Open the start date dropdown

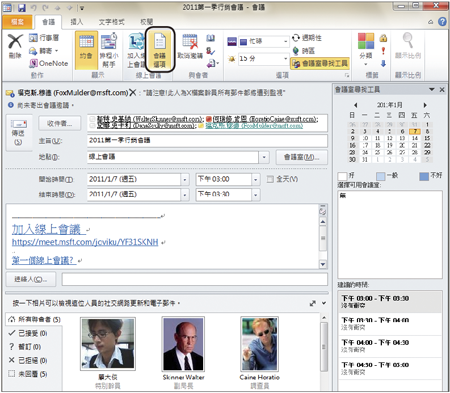pyautogui.click(x=185, y=180)
